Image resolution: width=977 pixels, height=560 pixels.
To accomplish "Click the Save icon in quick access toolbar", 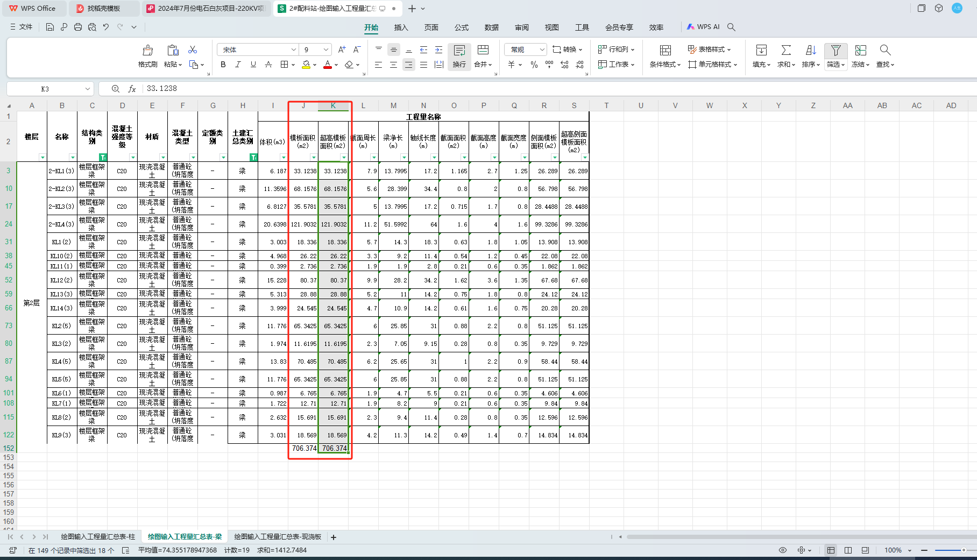I will point(50,27).
